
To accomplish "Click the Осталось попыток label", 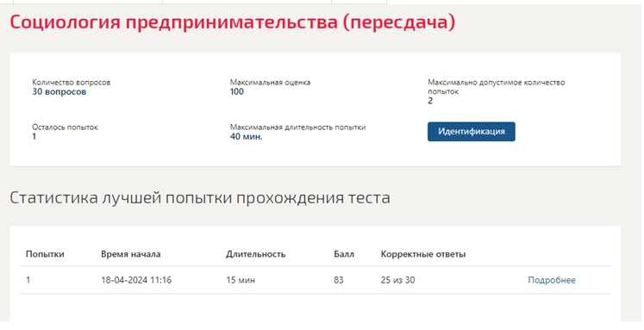I will pyautogui.click(x=65, y=128).
